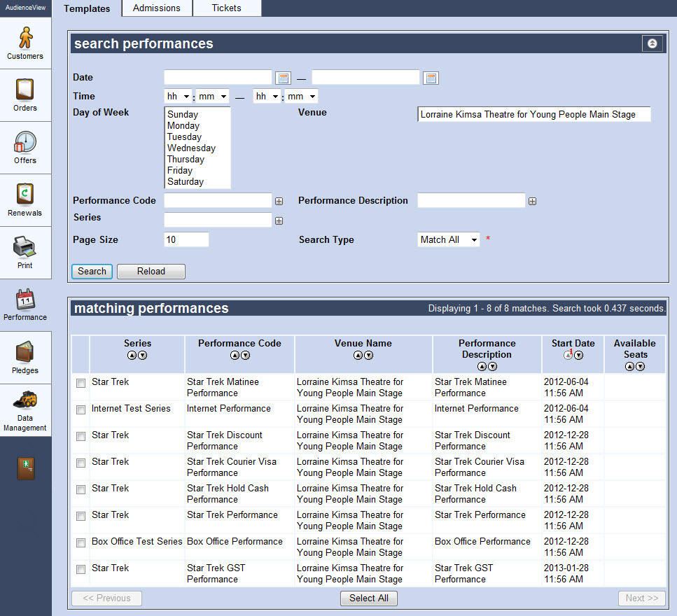Focus the Page Size input field
677x616 pixels.
coord(186,239)
